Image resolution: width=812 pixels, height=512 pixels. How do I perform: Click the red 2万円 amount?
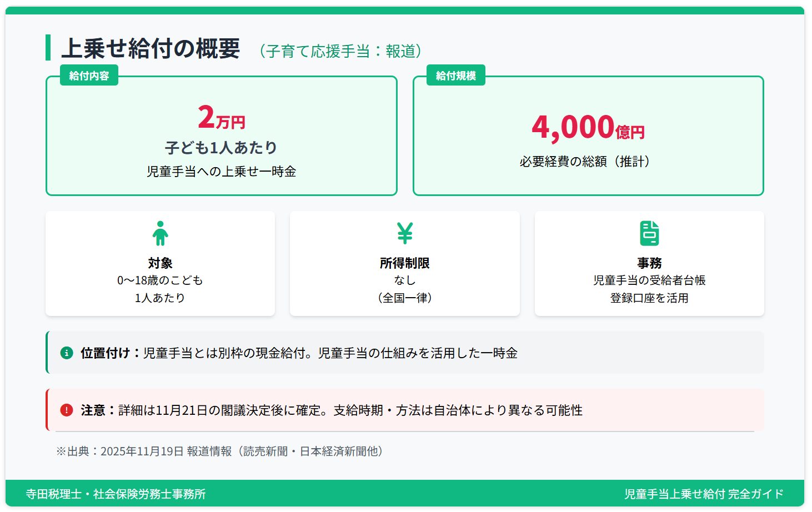[221, 118]
